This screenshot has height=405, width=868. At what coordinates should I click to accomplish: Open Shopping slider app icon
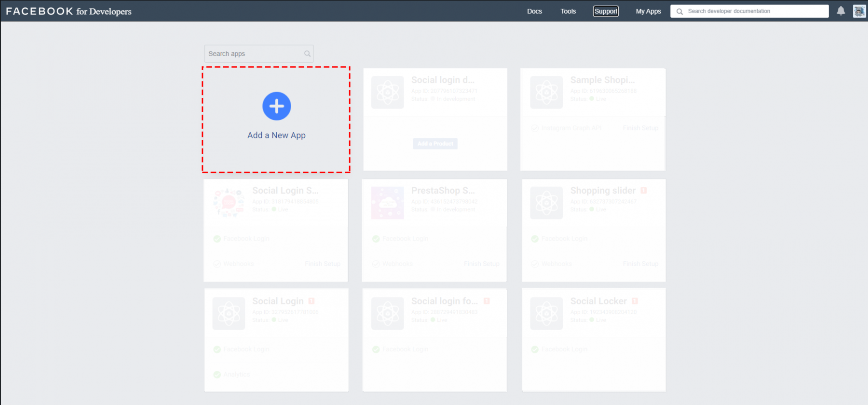click(x=546, y=203)
